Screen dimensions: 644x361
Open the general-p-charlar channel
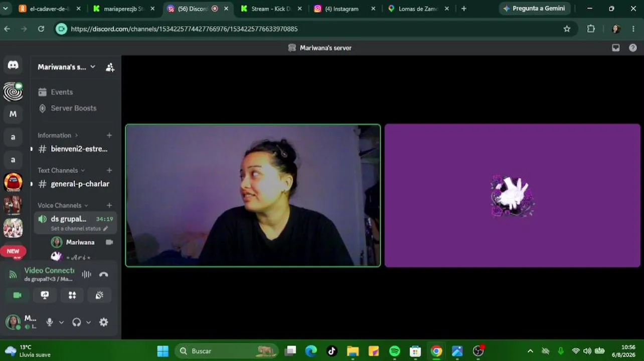(x=75, y=184)
